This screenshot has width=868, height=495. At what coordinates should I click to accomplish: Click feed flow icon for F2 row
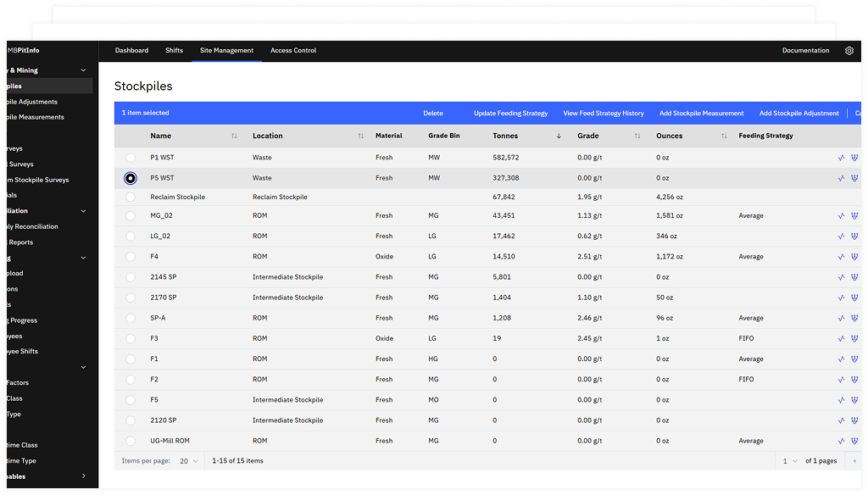[854, 380]
